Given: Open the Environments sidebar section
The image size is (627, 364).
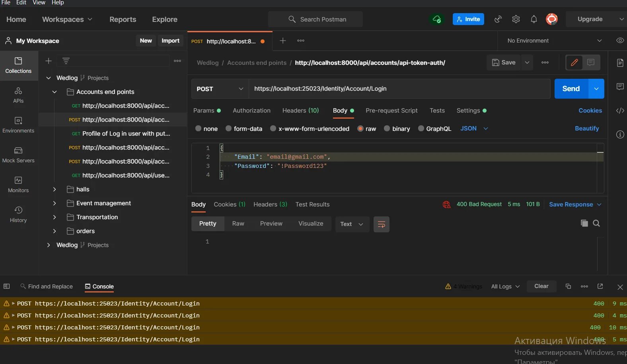Looking at the screenshot, I should coord(18,125).
